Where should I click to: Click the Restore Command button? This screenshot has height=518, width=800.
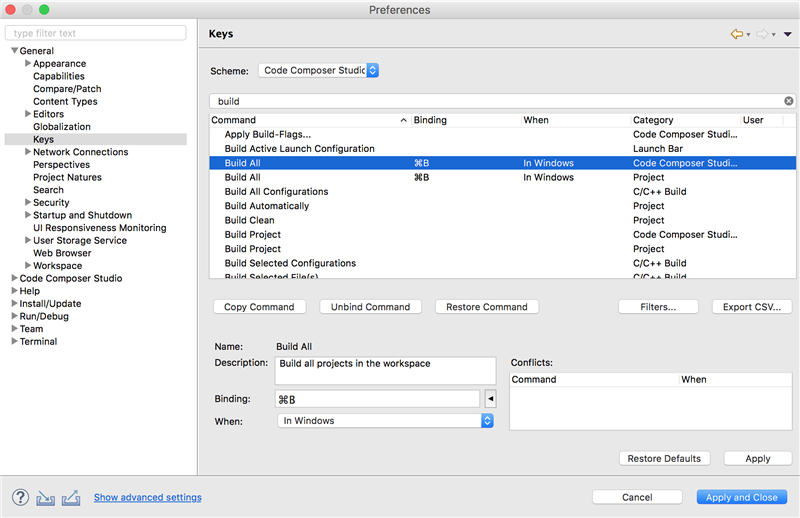pyautogui.click(x=487, y=307)
